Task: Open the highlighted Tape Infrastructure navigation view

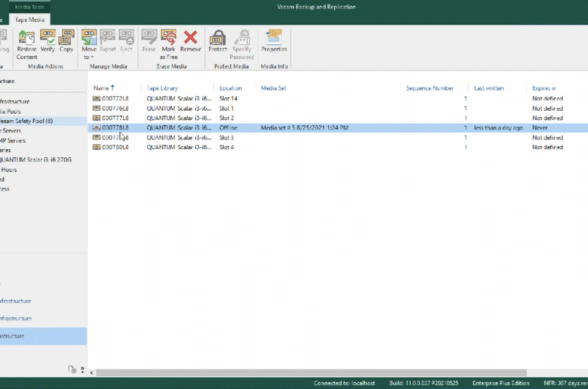Action: (43, 336)
